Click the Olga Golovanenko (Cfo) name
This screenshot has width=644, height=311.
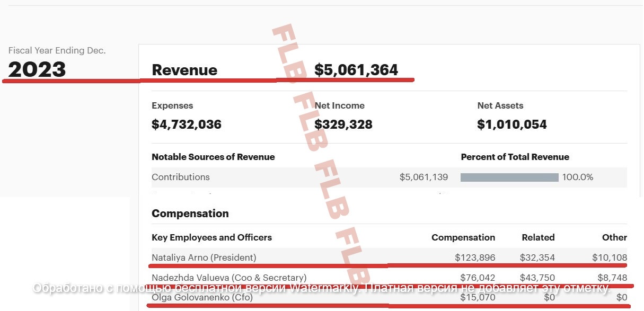coord(202,297)
